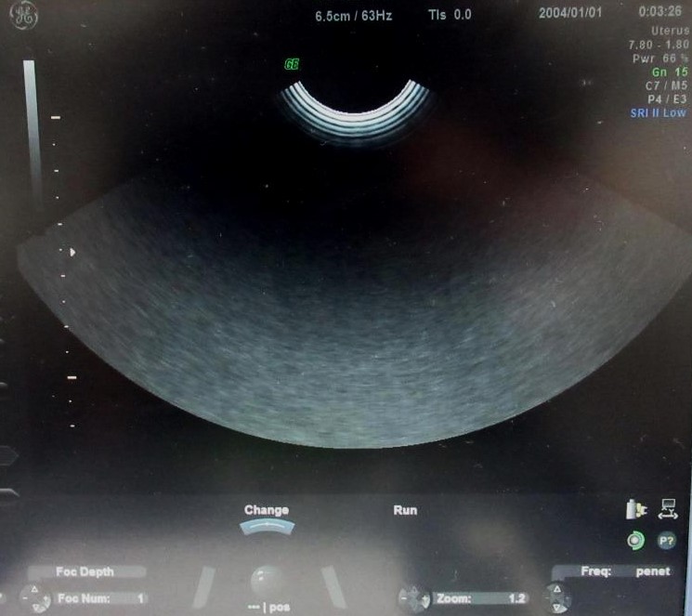Click the green circular status icon
The height and width of the screenshot is (616, 692).
(x=636, y=540)
